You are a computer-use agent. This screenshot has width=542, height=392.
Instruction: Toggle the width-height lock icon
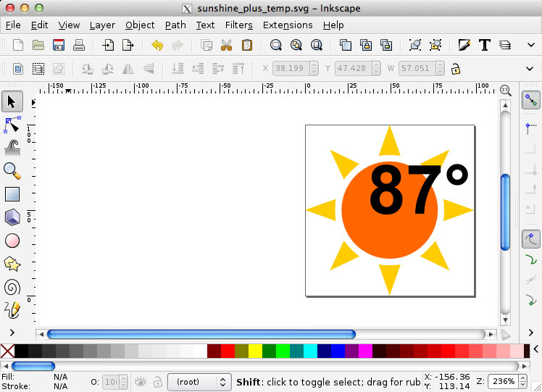456,69
